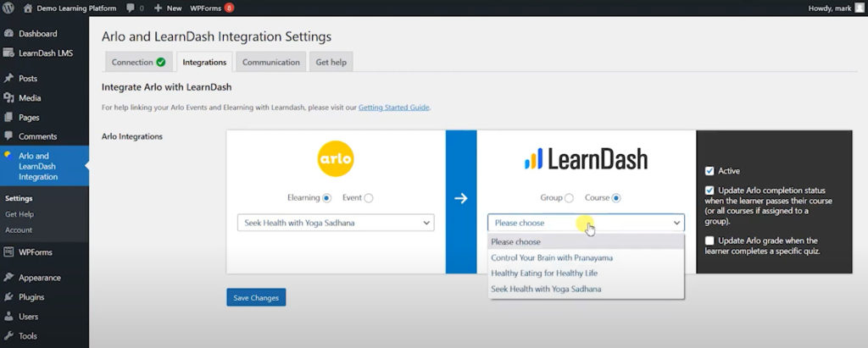Screen dimensions: 868x348
Task: Switch to the Integrations tab
Action: click(204, 62)
